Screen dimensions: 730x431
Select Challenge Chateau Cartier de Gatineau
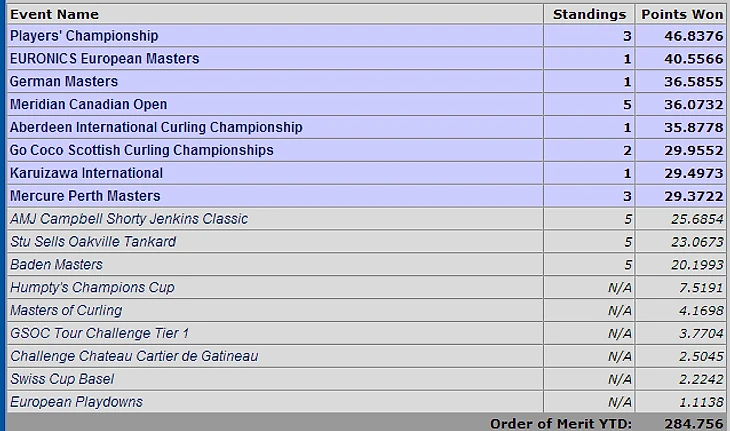(134, 356)
